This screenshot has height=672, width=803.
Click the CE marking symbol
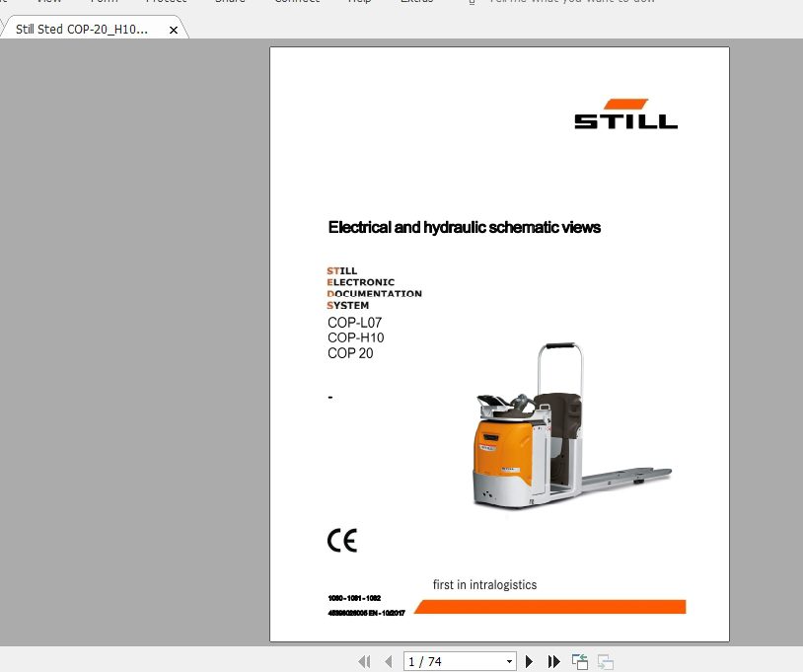[342, 541]
